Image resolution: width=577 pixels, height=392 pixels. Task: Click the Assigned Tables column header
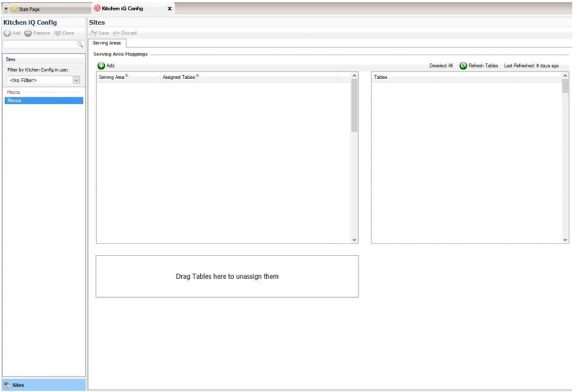179,77
